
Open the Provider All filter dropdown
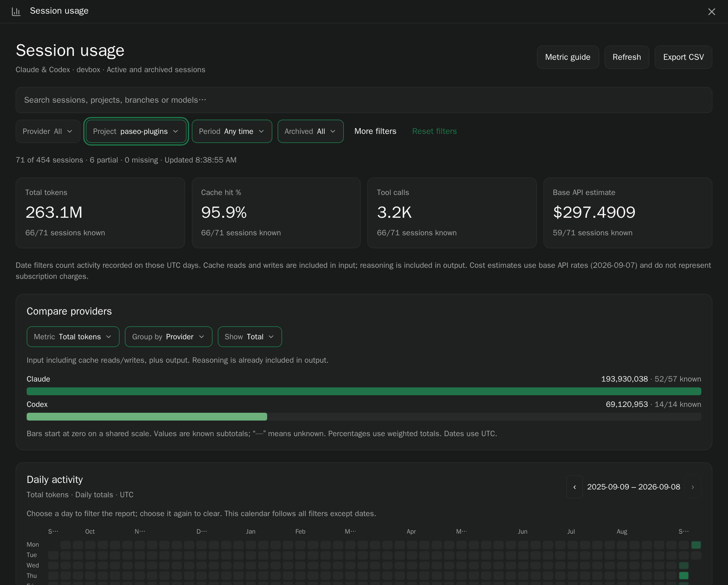point(47,131)
